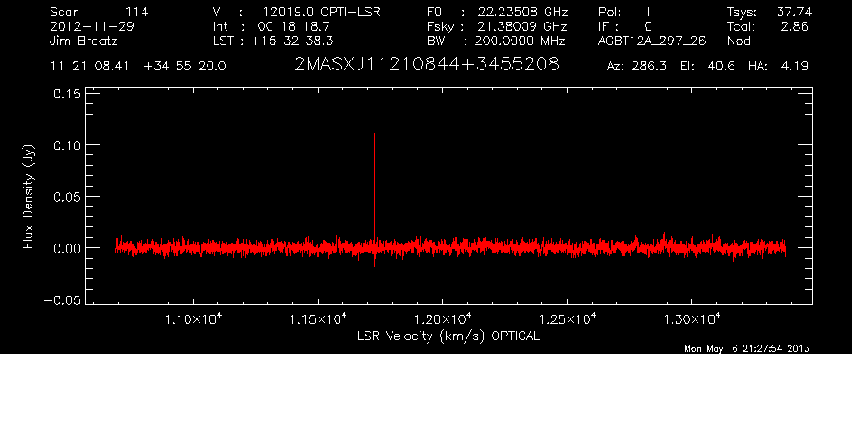Click the 1.10×10⁴ x-axis tick label
868x442 pixels.
click(194, 318)
